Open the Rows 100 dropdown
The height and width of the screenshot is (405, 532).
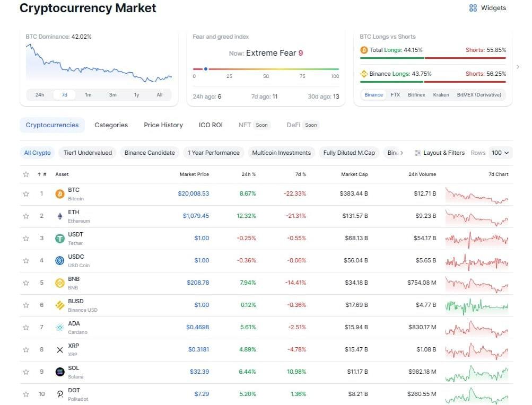[500, 153]
